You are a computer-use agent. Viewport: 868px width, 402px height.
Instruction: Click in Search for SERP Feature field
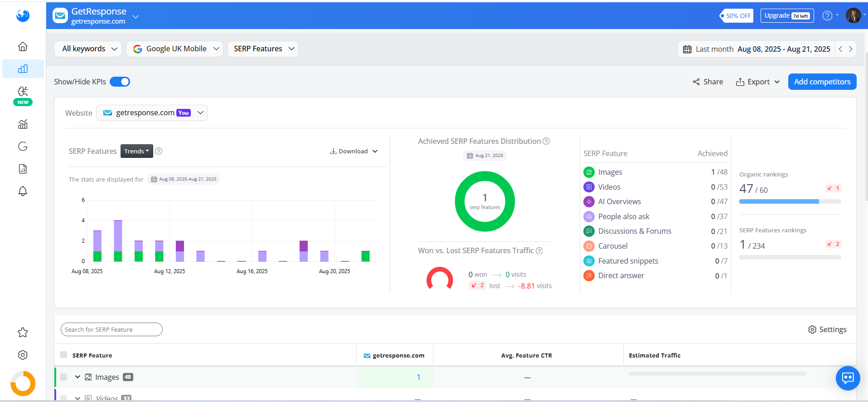point(112,329)
